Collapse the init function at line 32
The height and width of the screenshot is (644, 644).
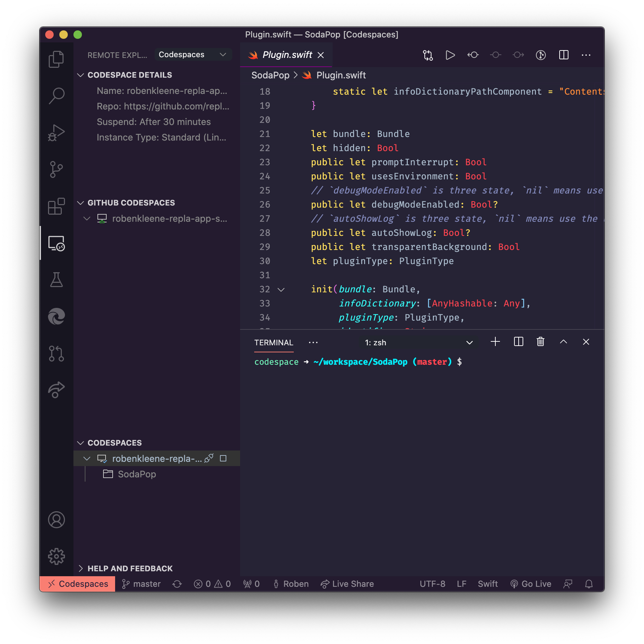(281, 289)
